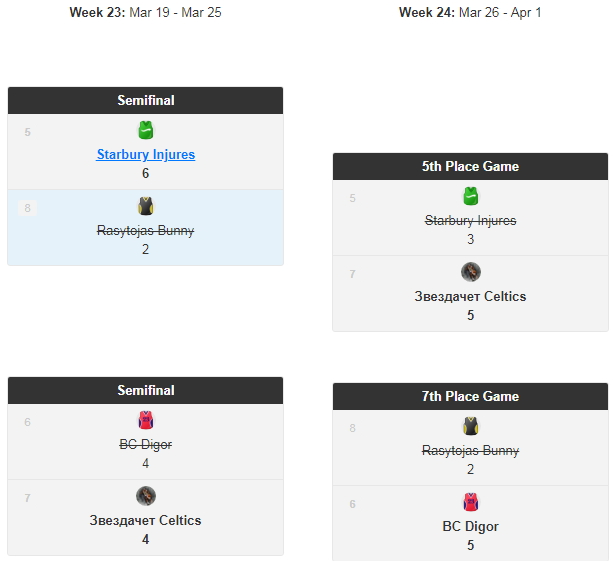Viewport: 614px width, 561px height.
Task: Open Звездачет Celtics name in 5th Place Game
Action: click(470, 296)
